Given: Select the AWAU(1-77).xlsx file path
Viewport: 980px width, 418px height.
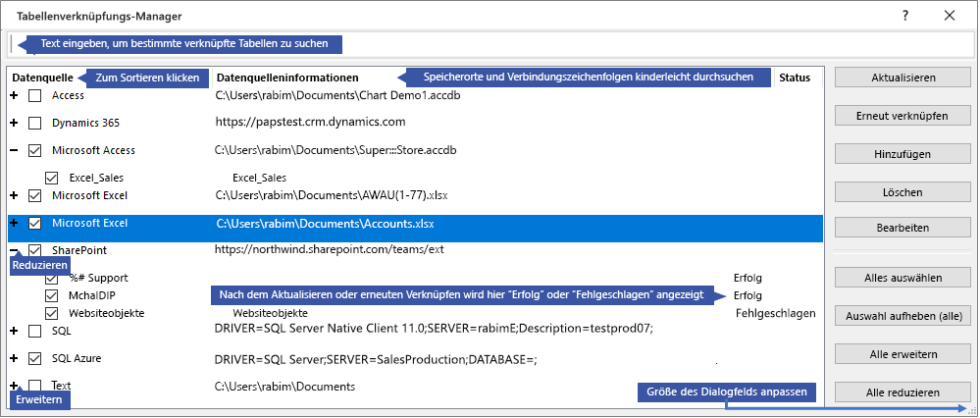Looking at the screenshot, I should coord(332,195).
